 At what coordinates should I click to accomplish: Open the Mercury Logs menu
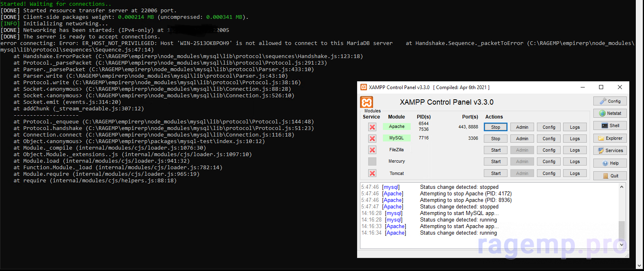[x=575, y=161]
